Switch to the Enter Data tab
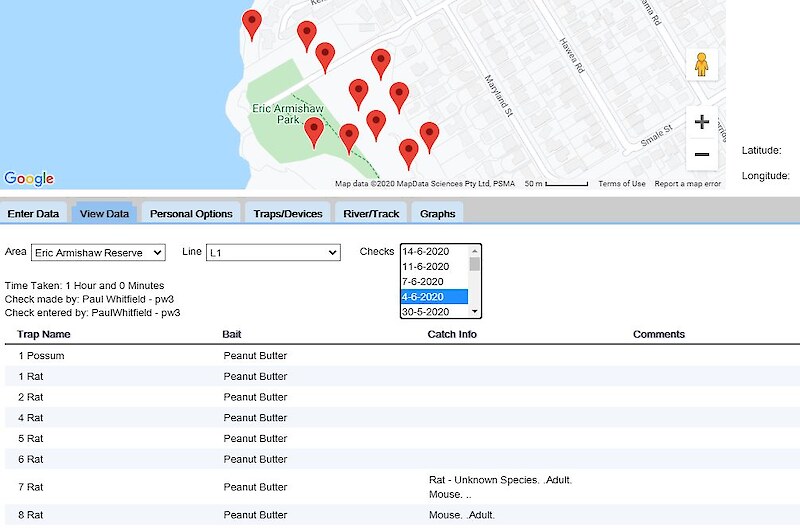800x528 pixels. [x=33, y=214]
